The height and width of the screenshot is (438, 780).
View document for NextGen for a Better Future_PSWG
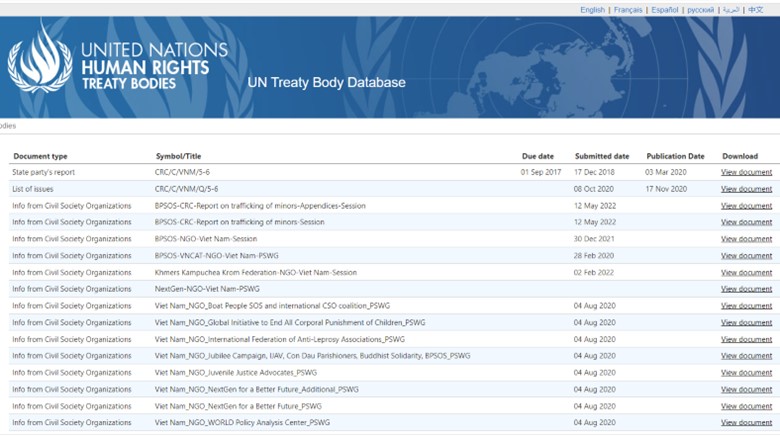[747, 407]
